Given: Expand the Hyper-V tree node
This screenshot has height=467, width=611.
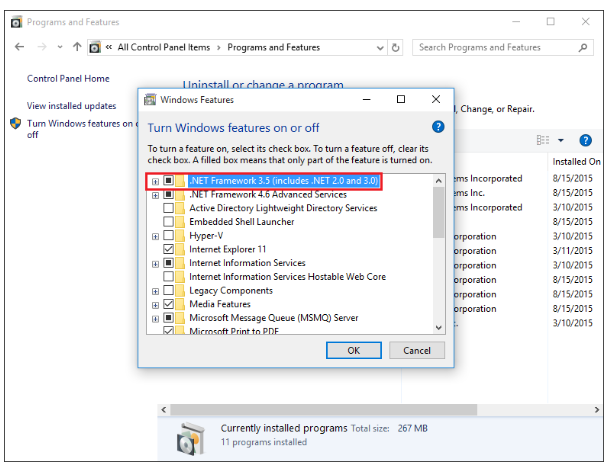Looking at the screenshot, I should click(x=155, y=236).
